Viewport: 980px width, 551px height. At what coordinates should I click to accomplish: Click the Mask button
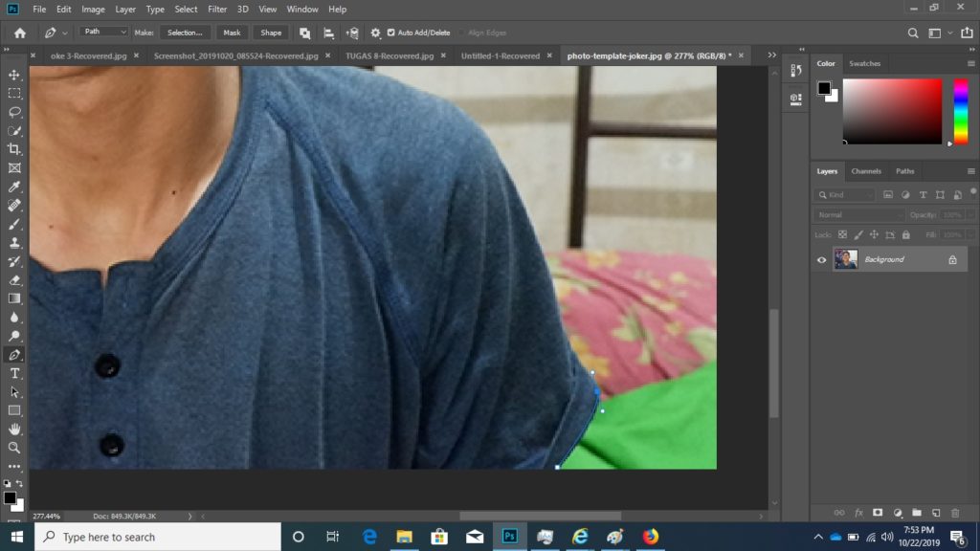coord(232,33)
